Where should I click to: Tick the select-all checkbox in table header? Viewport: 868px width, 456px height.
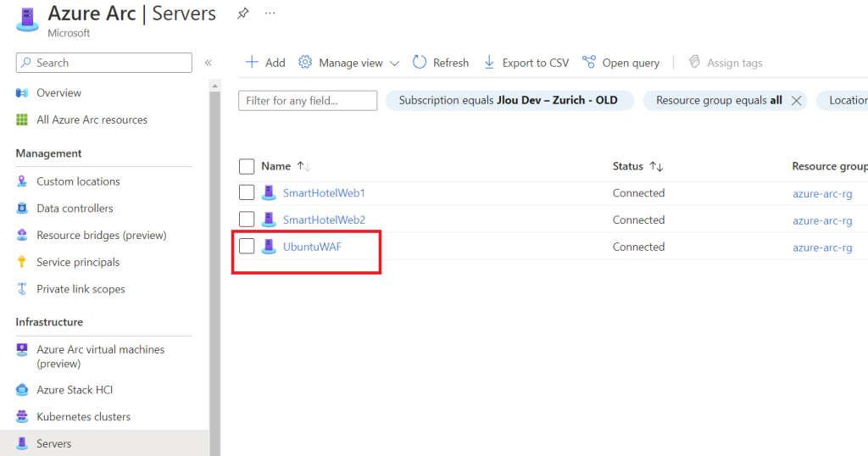click(247, 167)
